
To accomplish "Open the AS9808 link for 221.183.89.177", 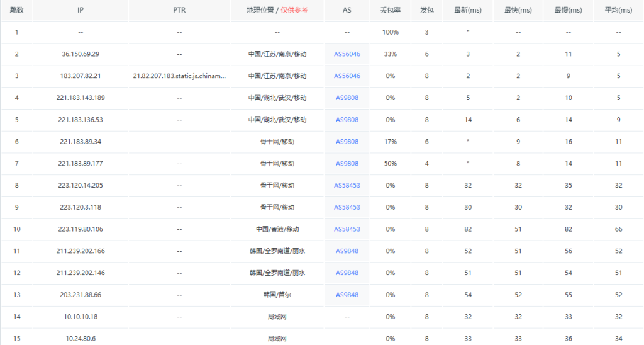I will pos(347,163).
